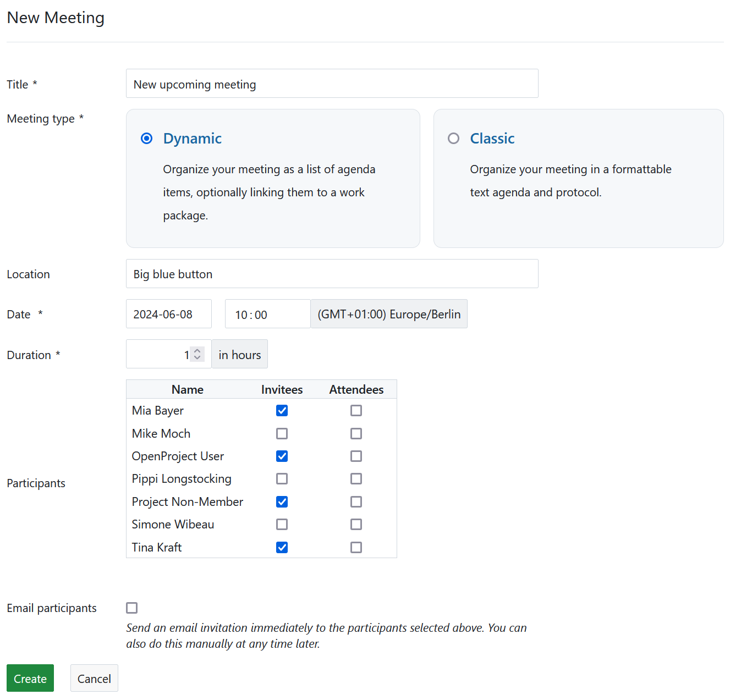Invite Mike Moch to the meeting

point(282,434)
